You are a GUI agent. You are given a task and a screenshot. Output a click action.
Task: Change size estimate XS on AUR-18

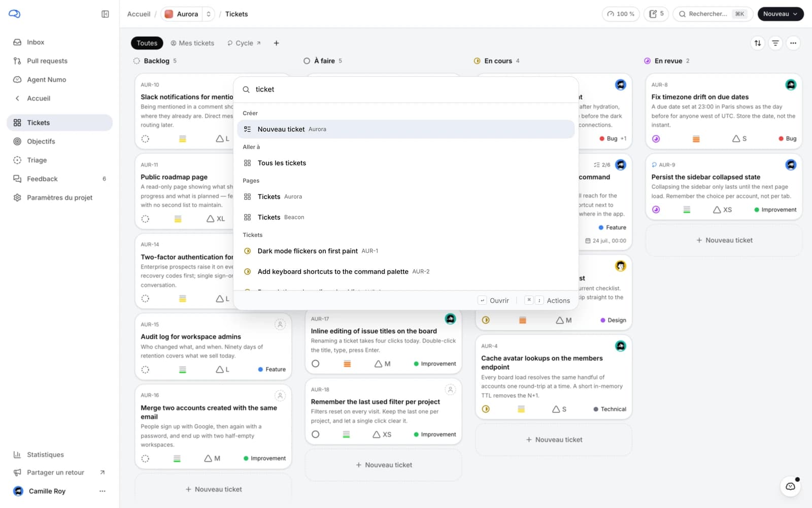(382, 434)
